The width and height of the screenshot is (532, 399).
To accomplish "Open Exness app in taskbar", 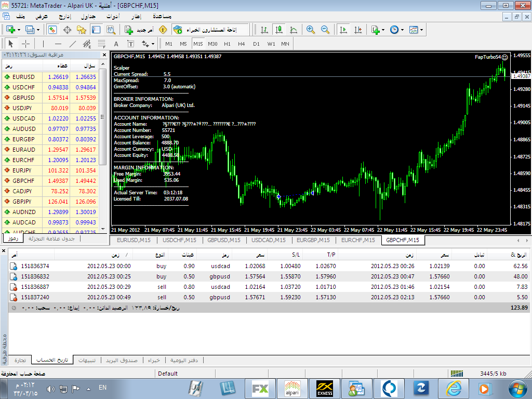I will coord(325,389).
